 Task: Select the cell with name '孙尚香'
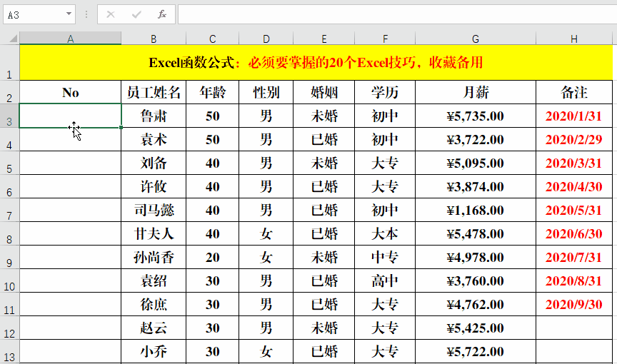click(x=154, y=258)
